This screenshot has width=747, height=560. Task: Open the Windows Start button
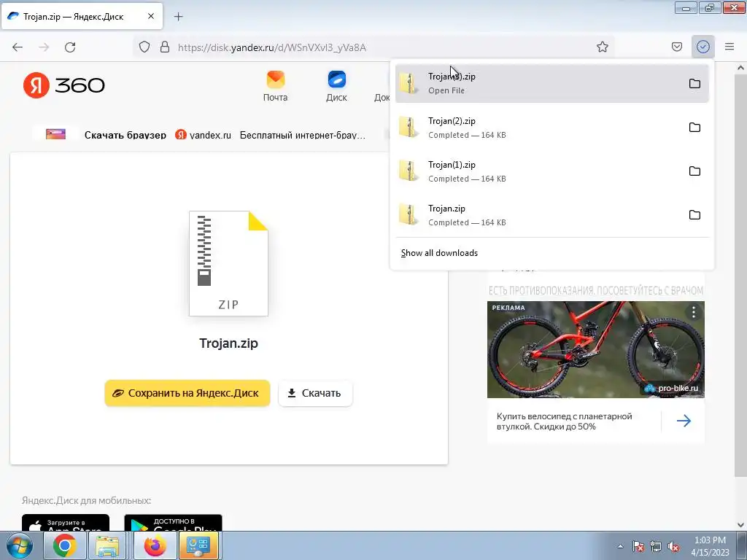pyautogui.click(x=19, y=545)
